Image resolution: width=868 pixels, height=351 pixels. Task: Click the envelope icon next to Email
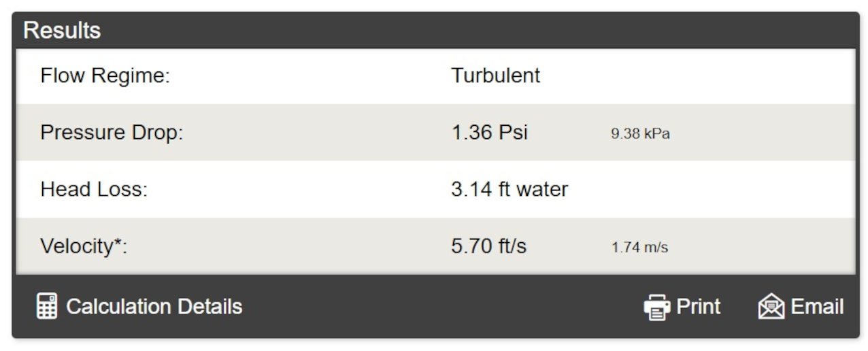771,307
